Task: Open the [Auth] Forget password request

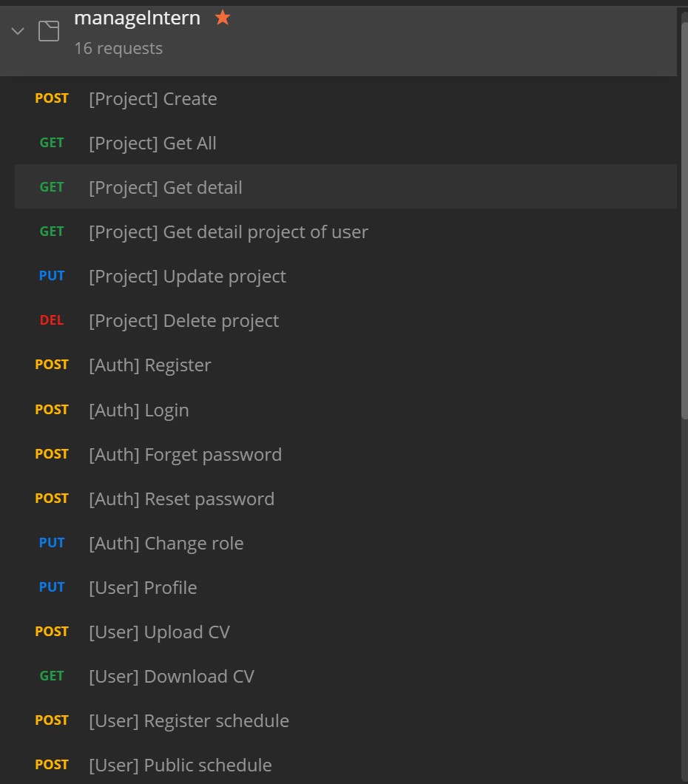Action: point(185,454)
